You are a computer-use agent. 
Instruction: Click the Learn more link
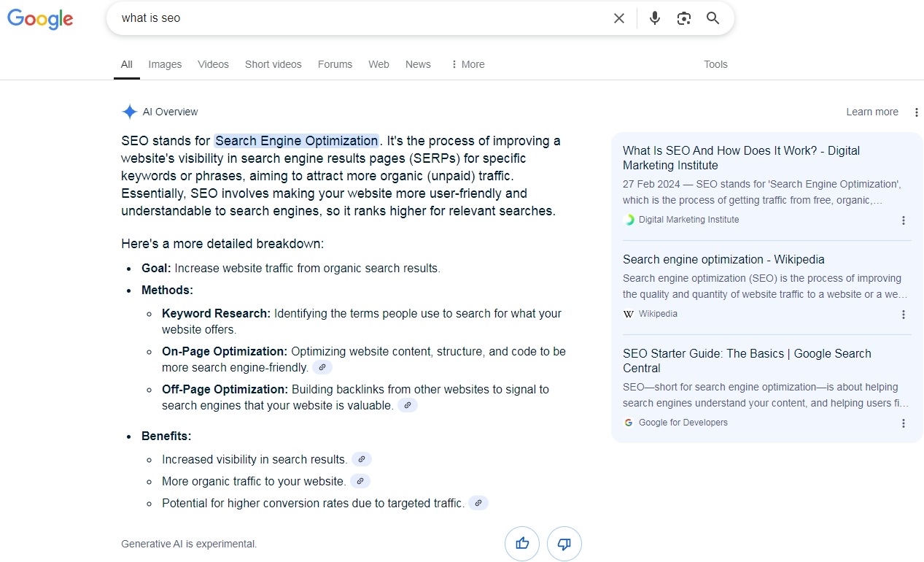click(x=872, y=112)
